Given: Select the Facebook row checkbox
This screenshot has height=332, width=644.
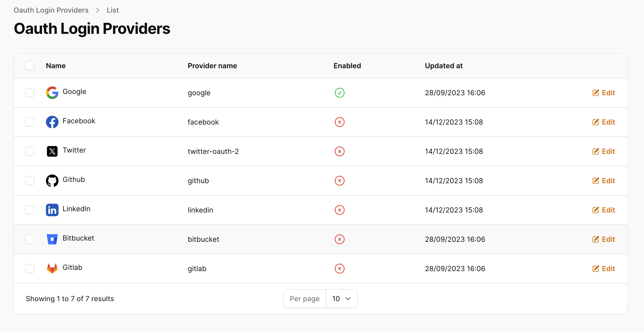Looking at the screenshot, I should click(x=30, y=122).
